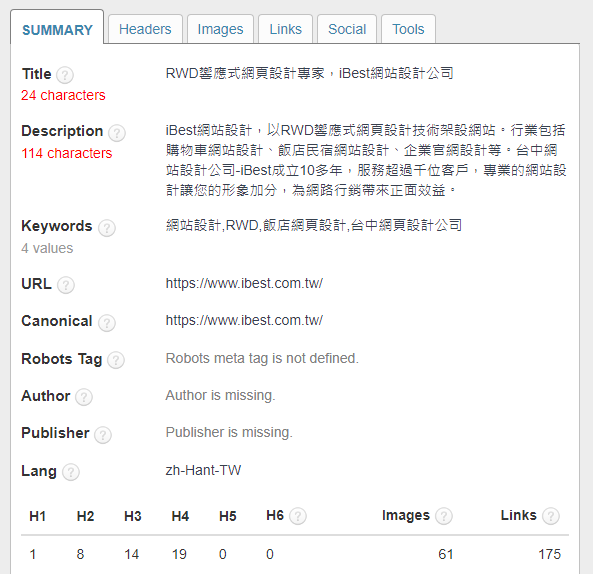
Task: Click the '24 characters' title length text
Action: (63, 95)
